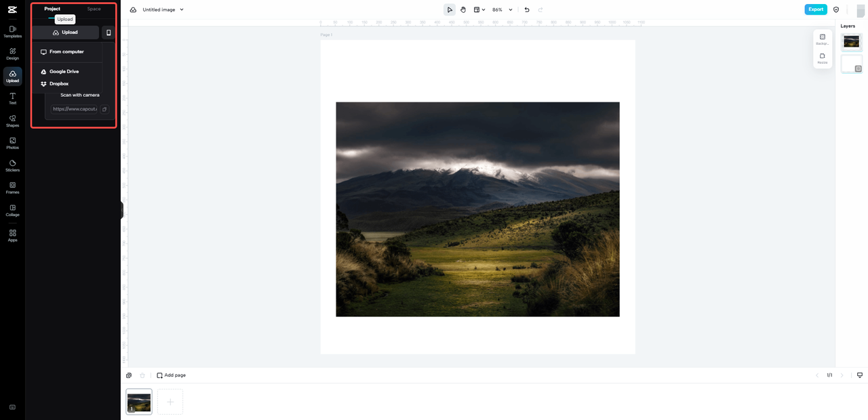Open the Resize tool in floating panel

(823, 58)
